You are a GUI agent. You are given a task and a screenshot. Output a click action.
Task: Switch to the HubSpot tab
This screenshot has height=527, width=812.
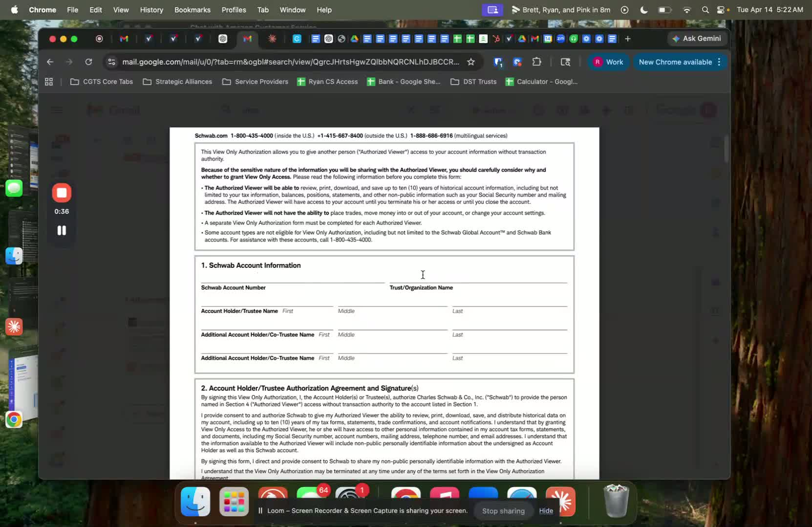496,39
